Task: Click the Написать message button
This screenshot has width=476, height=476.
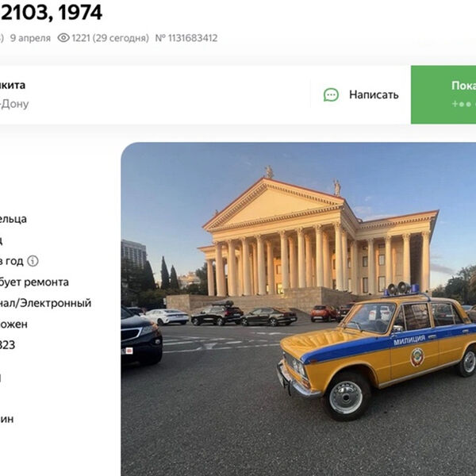Action: coord(361,94)
